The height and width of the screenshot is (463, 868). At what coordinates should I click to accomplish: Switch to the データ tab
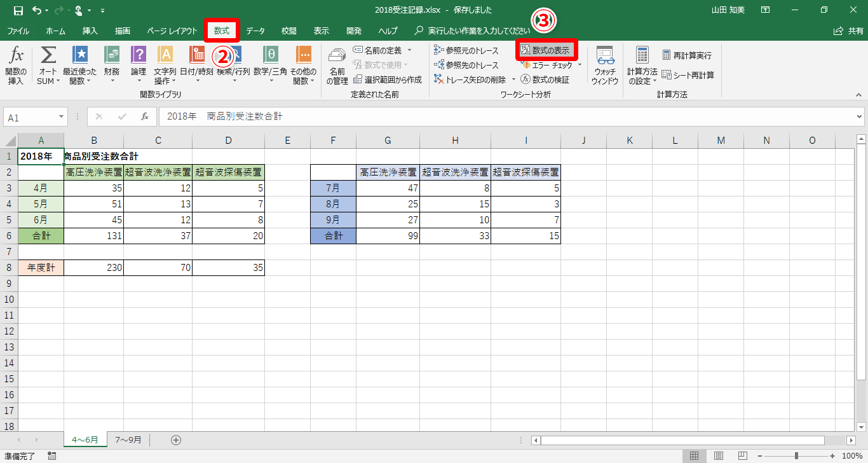255,31
